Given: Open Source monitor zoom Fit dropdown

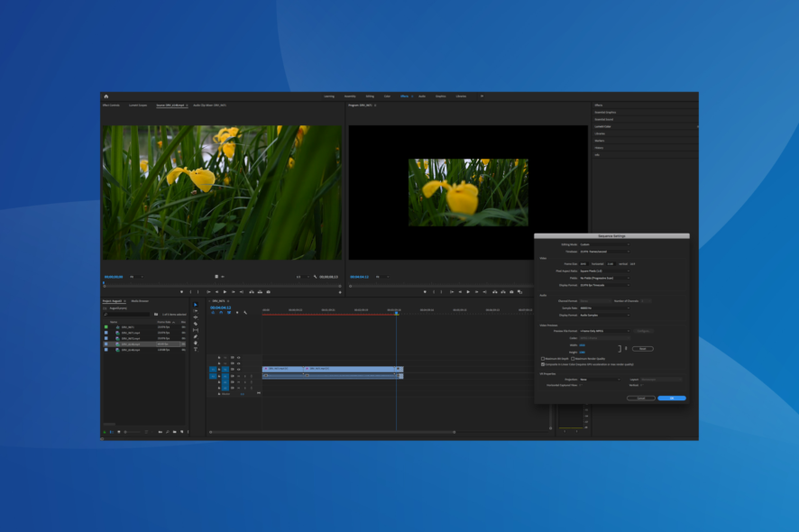Looking at the screenshot, I should pos(136,277).
